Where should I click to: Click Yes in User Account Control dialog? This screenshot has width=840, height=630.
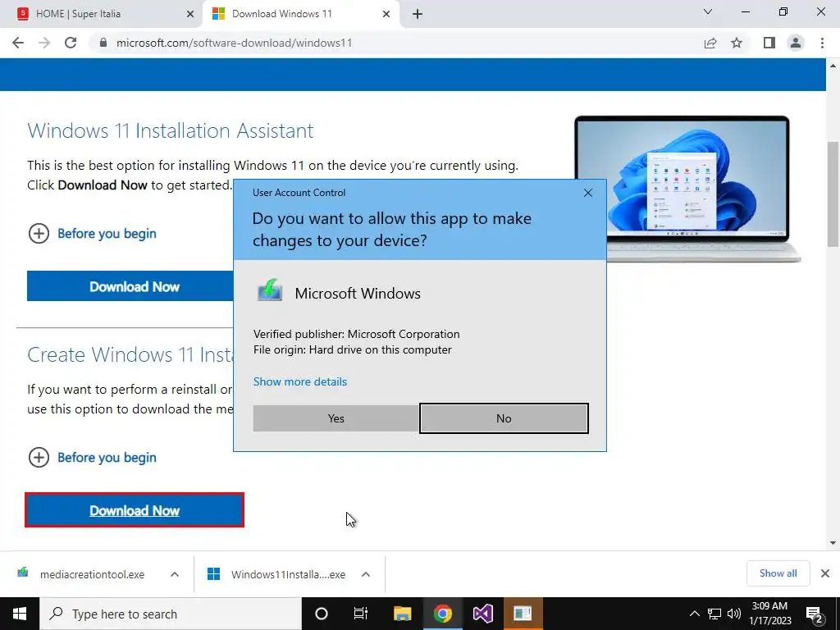click(336, 418)
